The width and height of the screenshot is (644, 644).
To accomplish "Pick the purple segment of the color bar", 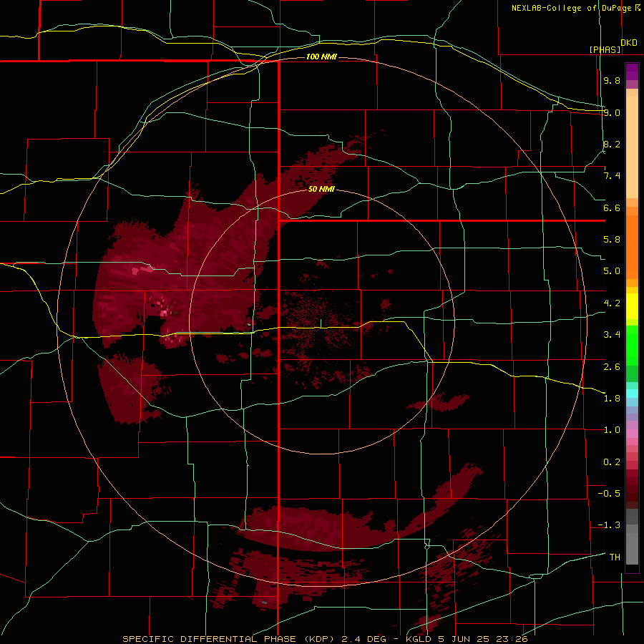I will coord(632,72).
